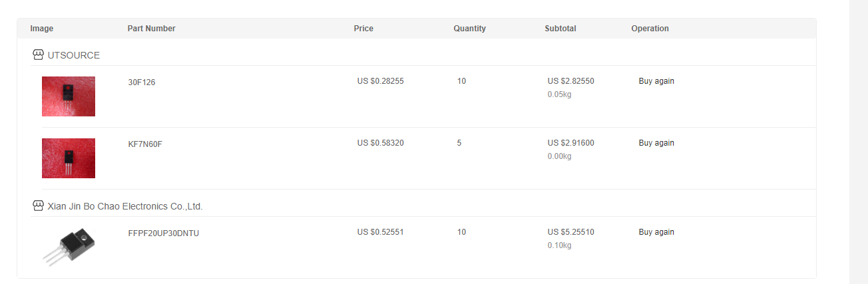Click the Price column header
Viewport: 868px width, 284px height.
click(x=363, y=29)
